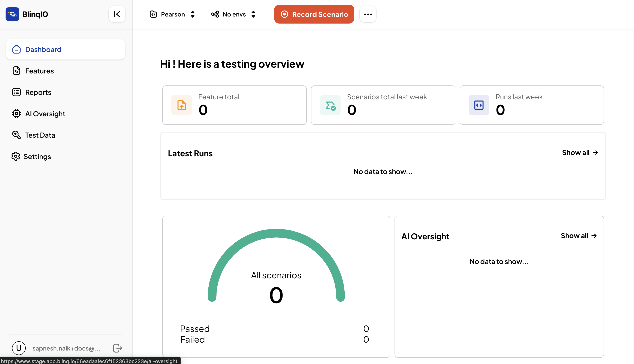Toggle the Pearson selector up-down arrows

click(193, 14)
